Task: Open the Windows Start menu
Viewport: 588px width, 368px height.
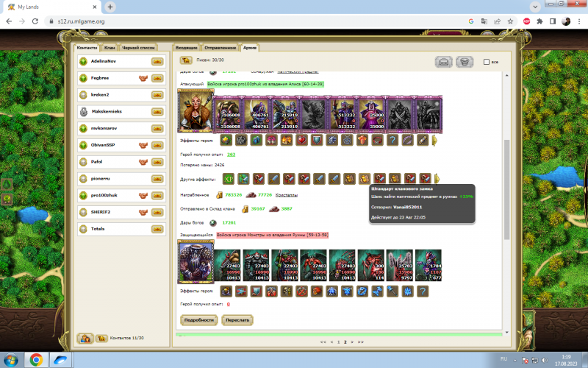Action: click(x=11, y=360)
